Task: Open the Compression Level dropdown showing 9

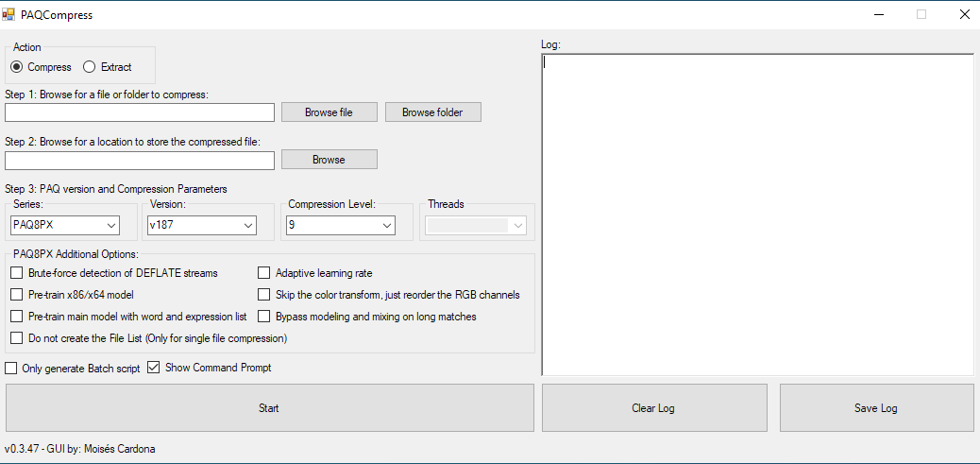Action: click(x=340, y=225)
